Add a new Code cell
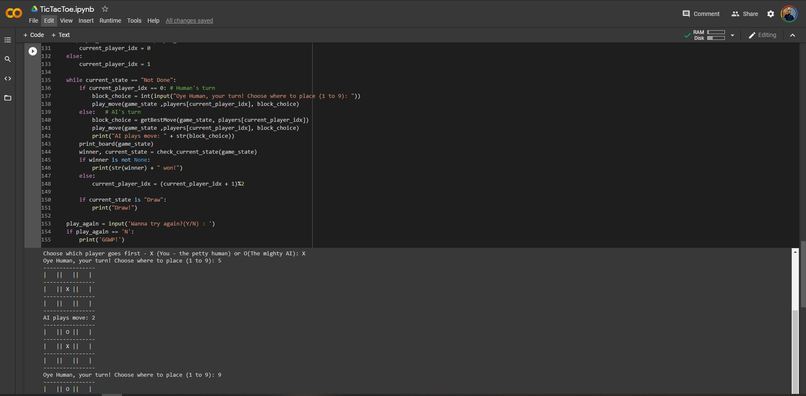806x396 pixels. point(34,35)
